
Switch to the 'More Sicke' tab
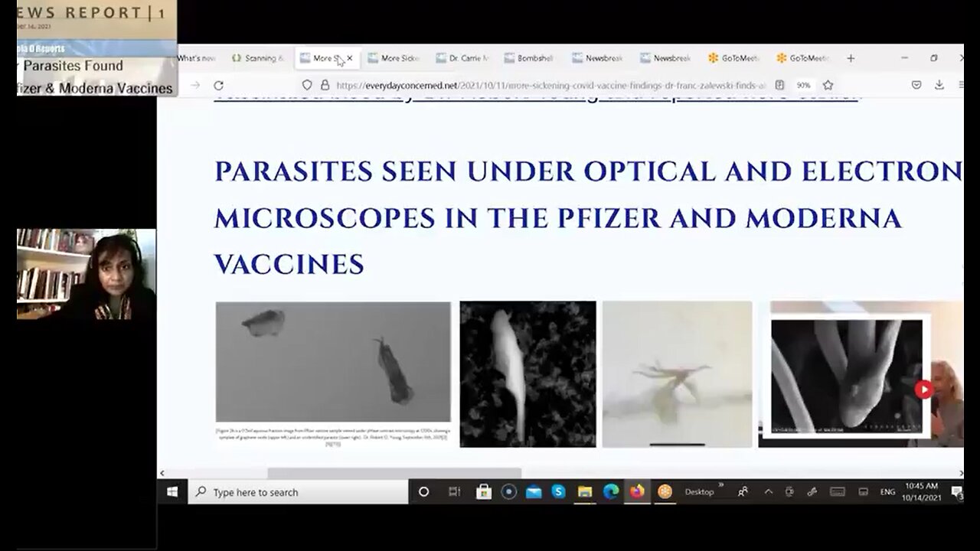pyautogui.click(x=394, y=58)
